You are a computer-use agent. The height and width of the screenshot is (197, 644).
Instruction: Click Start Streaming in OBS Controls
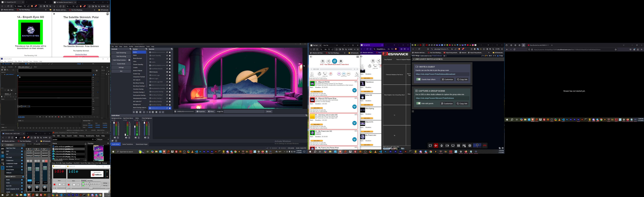click(x=121, y=53)
